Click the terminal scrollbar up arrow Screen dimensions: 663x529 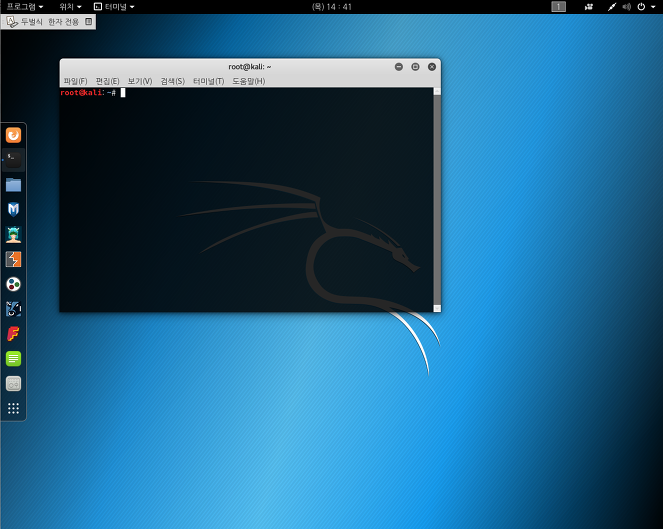pyautogui.click(x=437, y=91)
